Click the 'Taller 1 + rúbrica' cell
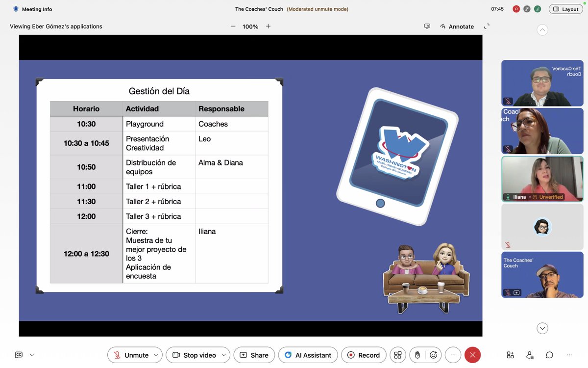 [x=159, y=186]
